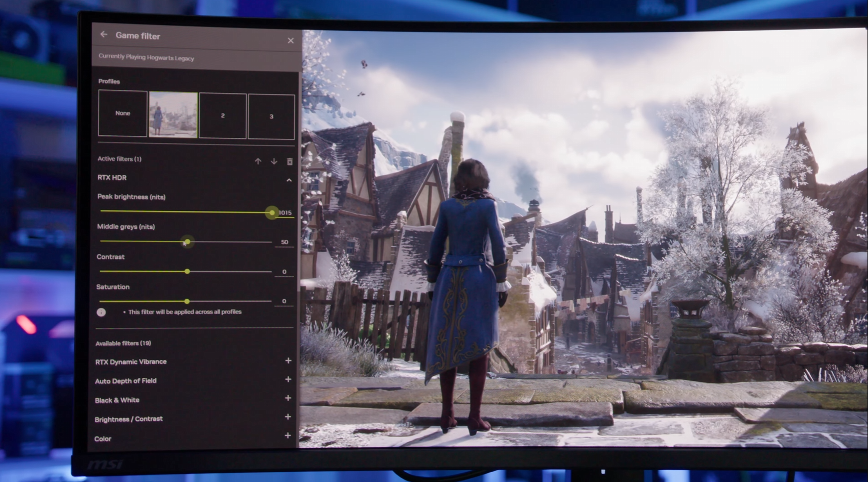Click Currently Playing Hogwarts Legacy text
The height and width of the screenshot is (482, 868).
146,57
